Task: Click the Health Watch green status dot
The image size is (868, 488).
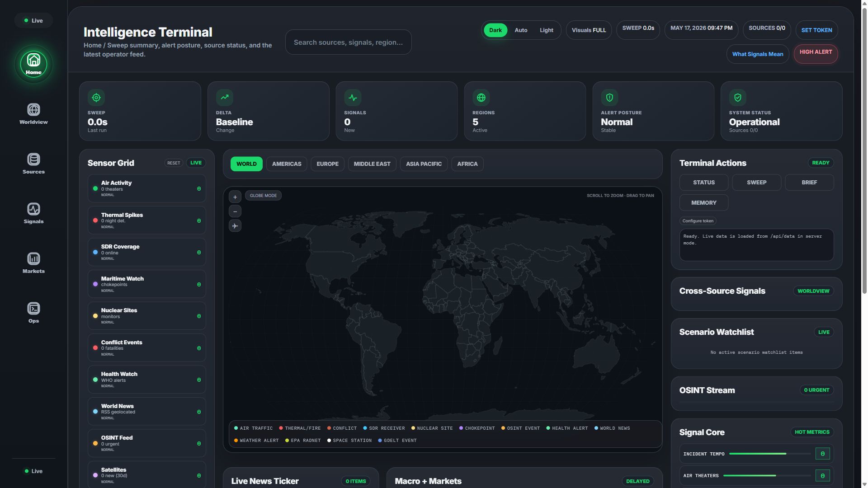Action: point(95,380)
